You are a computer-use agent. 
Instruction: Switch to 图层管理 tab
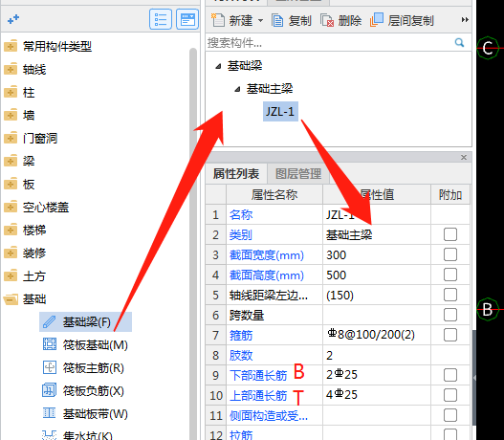pyautogui.click(x=298, y=174)
